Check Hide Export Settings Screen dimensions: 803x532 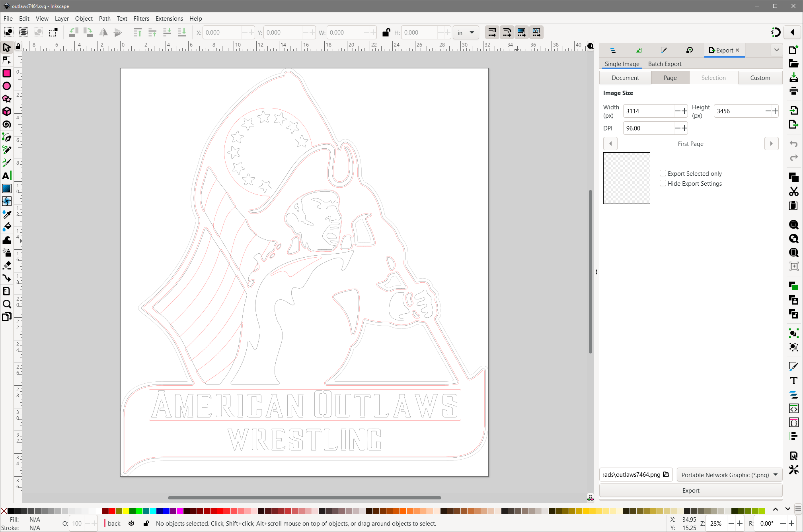click(x=663, y=183)
